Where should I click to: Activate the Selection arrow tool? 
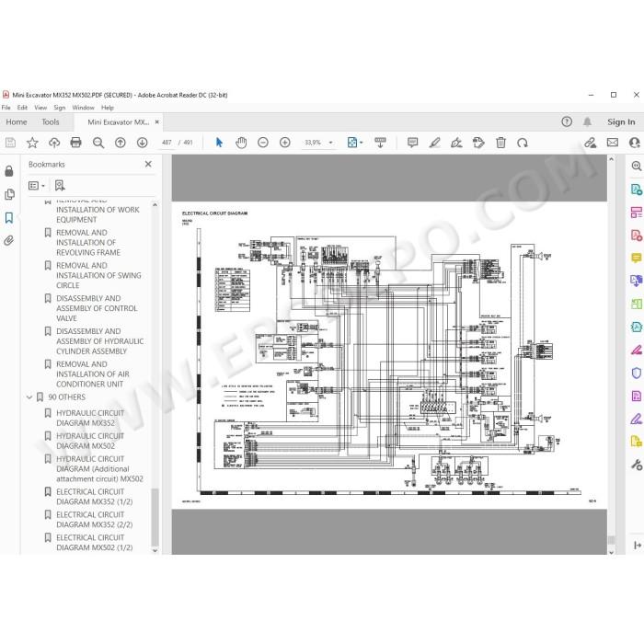pos(219,143)
